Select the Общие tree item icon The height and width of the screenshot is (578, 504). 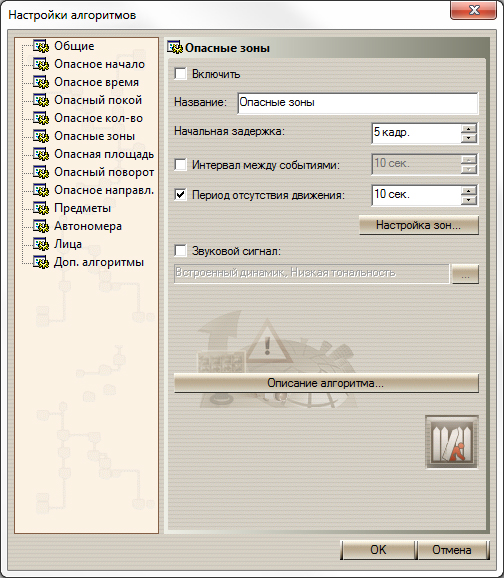(x=41, y=46)
